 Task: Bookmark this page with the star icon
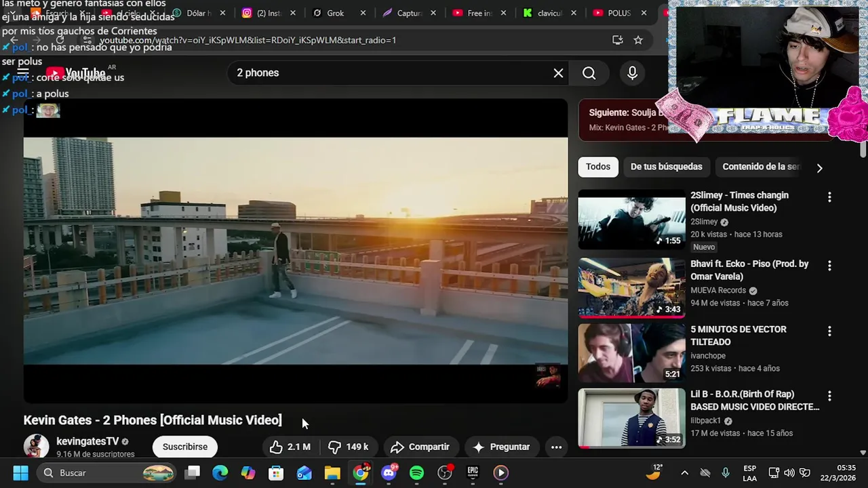click(638, 40)
